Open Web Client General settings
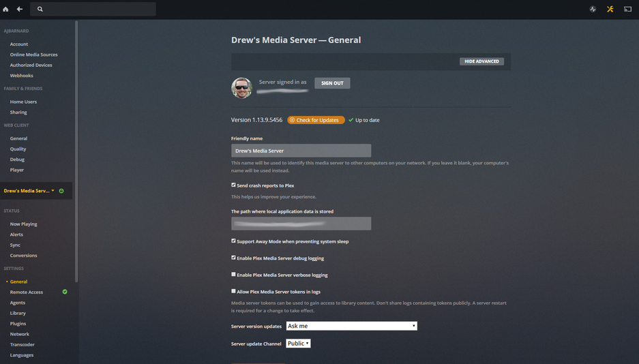639x364 pixels. click(18, 138)
